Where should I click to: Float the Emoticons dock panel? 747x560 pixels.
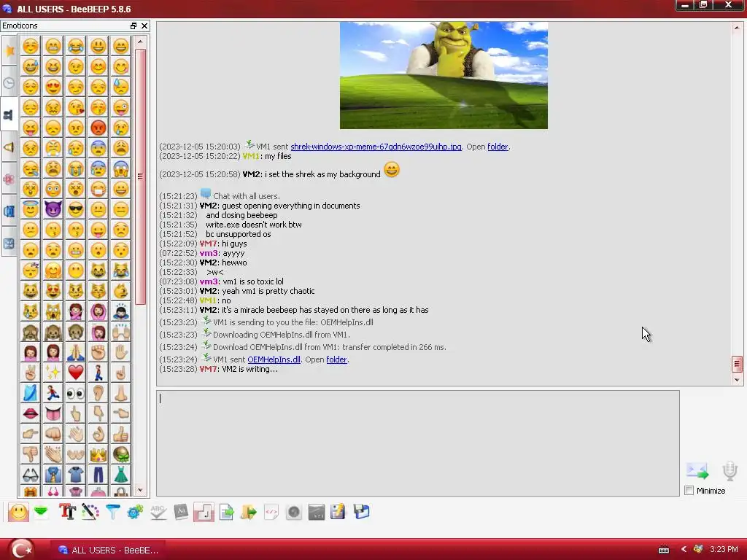point(133,26)
